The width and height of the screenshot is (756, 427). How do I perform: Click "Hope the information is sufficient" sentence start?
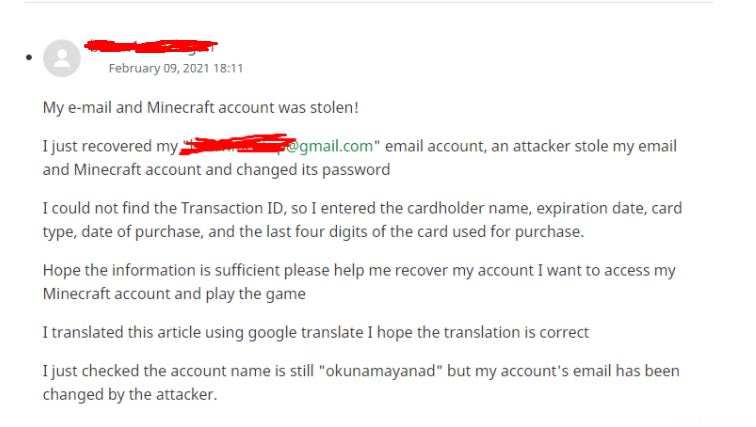click(161, 270)
